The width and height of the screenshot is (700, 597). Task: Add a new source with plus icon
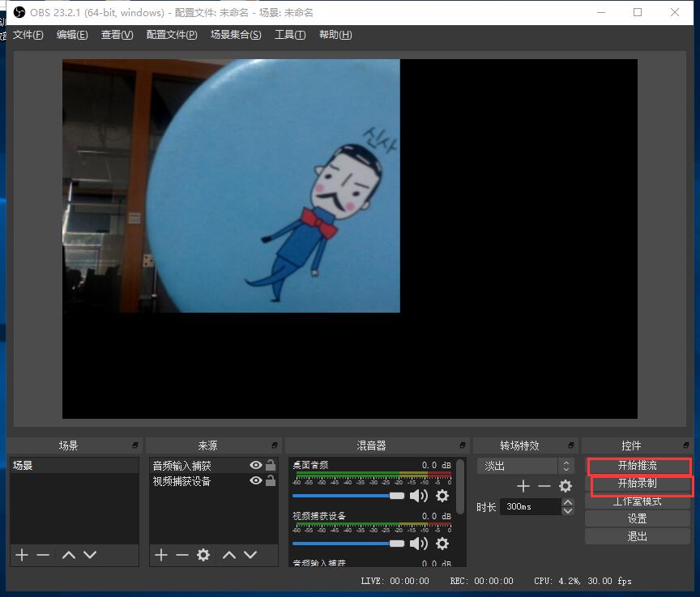click(x=161, y=555)
